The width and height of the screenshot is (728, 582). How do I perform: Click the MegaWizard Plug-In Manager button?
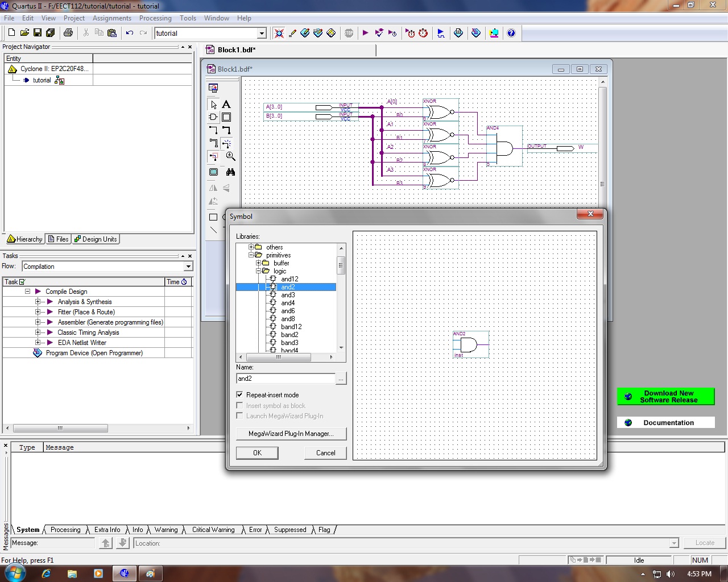(291, 434)
